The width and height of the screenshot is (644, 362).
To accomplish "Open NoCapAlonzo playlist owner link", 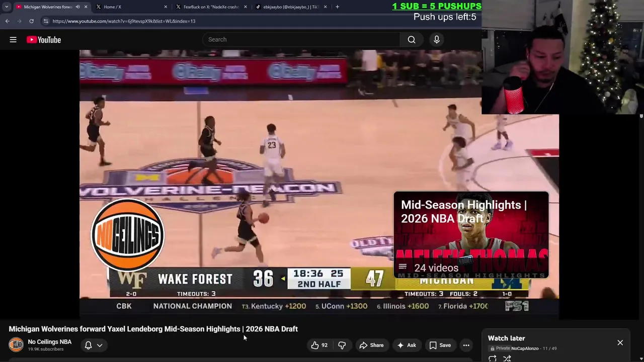I will [525, 348].
